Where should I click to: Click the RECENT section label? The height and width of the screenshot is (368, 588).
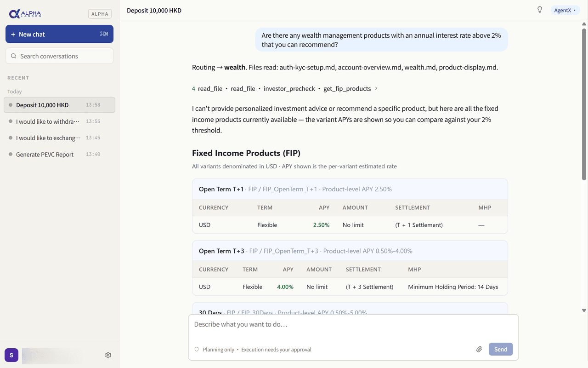[18, 78]
